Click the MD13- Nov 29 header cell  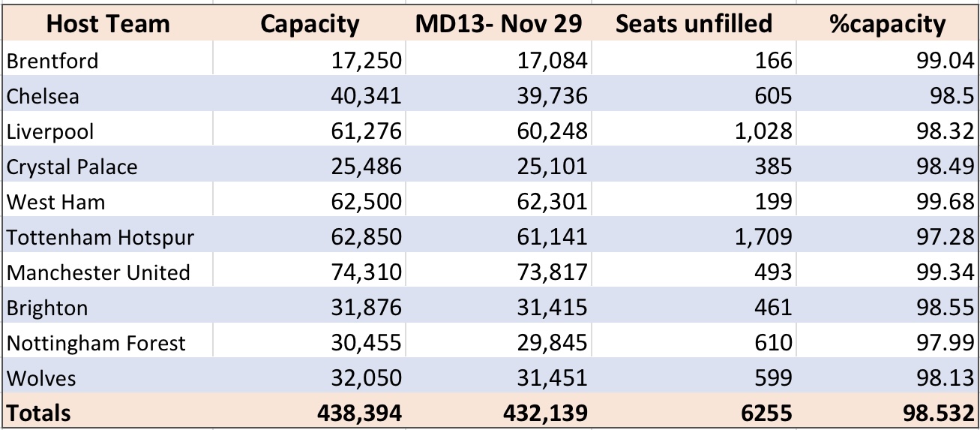tap(498, 23)
